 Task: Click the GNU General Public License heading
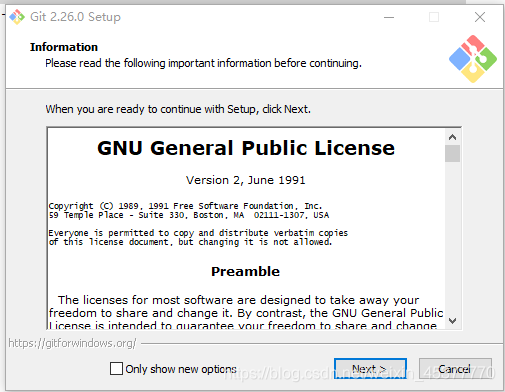pos(246,148)
